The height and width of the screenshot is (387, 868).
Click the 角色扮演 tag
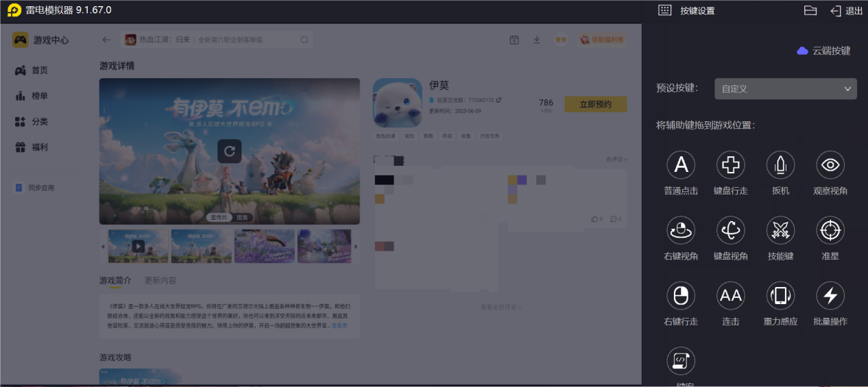[x=385, y=136]
